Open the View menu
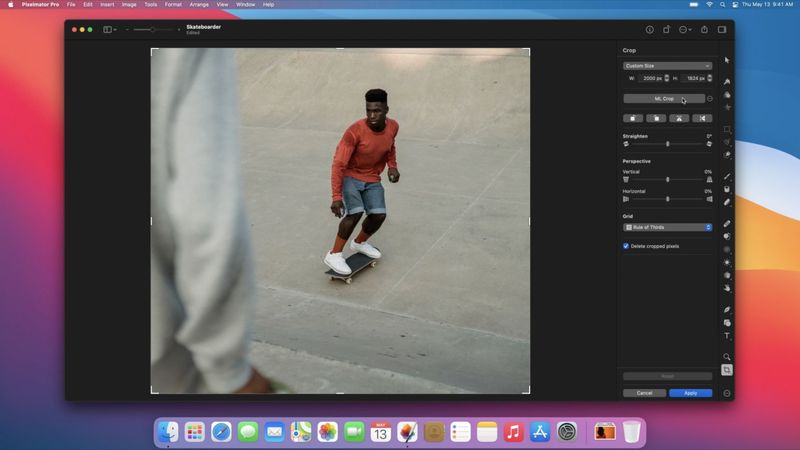Screen dimensions: 800x450 [222, 5]
